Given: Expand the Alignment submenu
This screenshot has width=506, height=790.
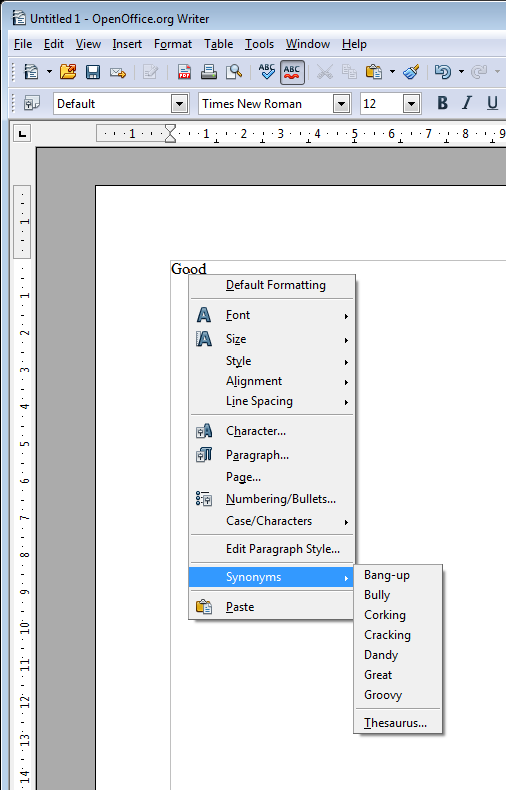Looking at the screenshot, I should coord(272,381).
